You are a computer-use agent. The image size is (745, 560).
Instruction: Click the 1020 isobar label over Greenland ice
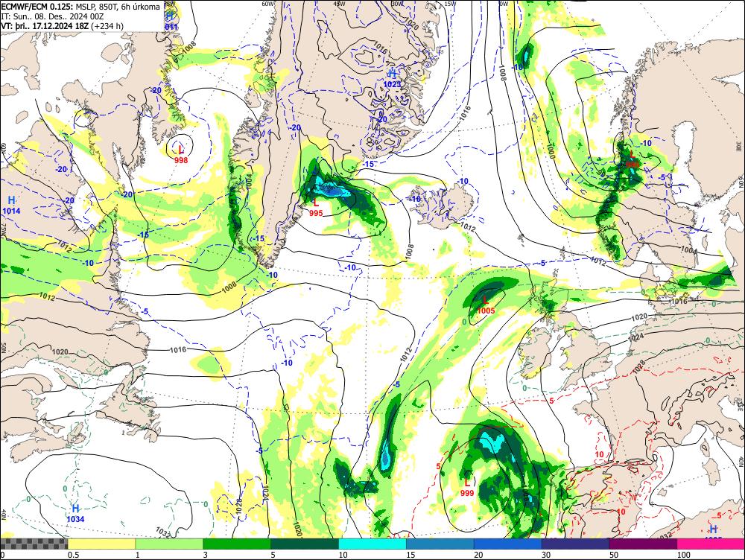coord(411,24)
